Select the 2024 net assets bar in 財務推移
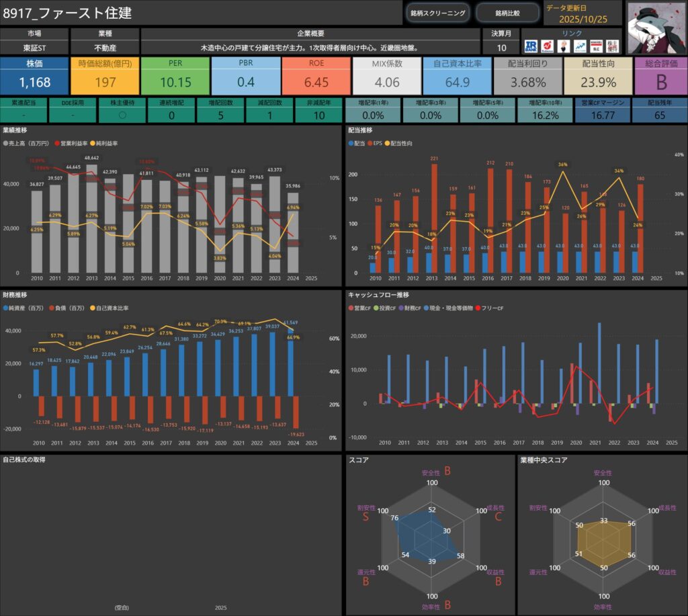The height and width of the screenshot is (616, 688). coord(290,361)
